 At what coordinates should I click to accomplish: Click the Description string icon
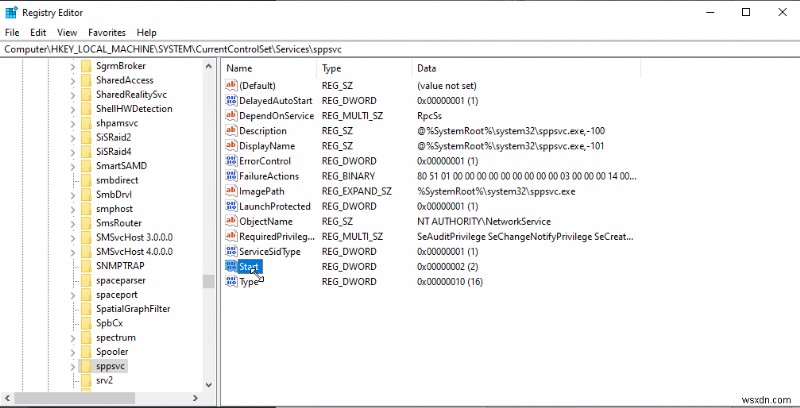[231, 131]
